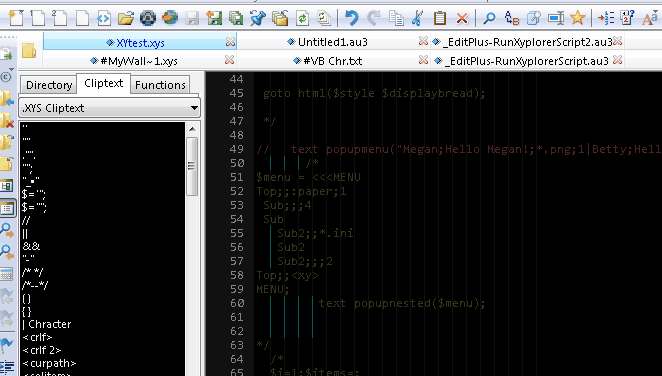Screen dimensions: 662x376
Task: Open the .XYS Cliptext dropdown
Action: pos(109,108)
